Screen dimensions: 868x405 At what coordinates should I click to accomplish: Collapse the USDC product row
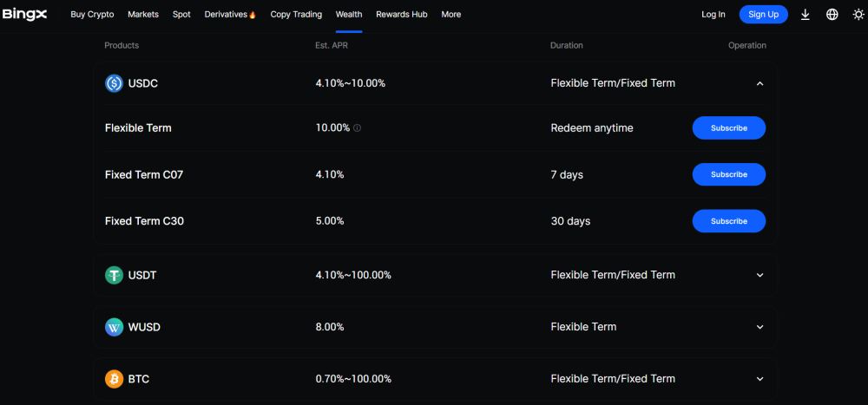pos(759,84)
